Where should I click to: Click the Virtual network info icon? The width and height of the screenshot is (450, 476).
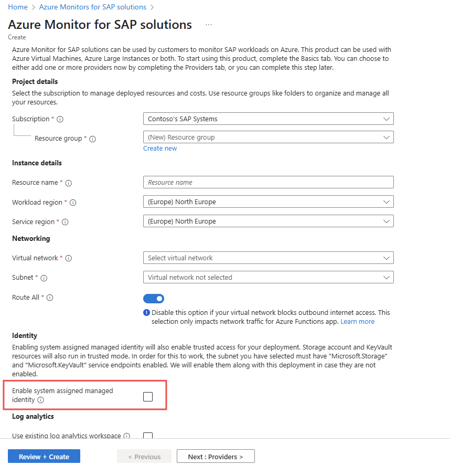69,258
